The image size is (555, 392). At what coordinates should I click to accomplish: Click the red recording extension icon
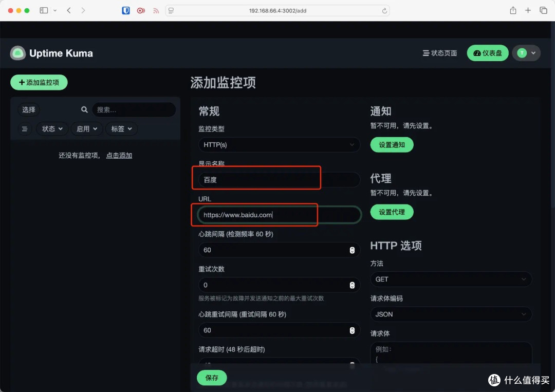[x=141, y=11]
